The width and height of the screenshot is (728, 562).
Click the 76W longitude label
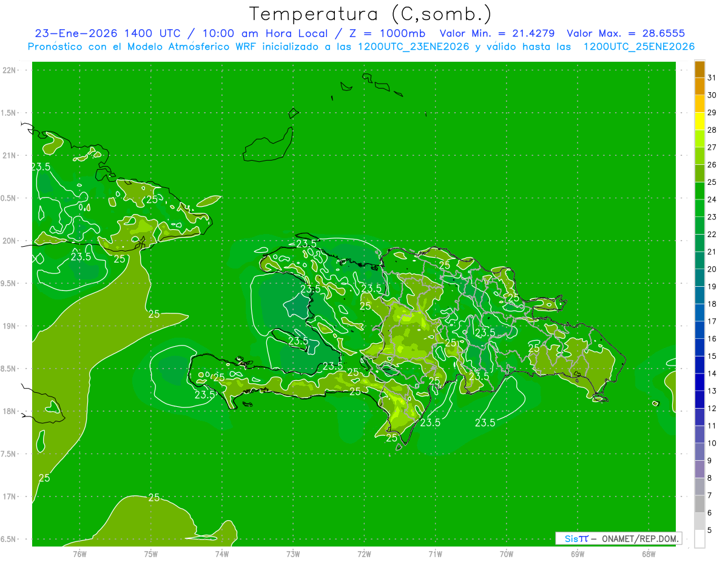[x=79, y=554]
